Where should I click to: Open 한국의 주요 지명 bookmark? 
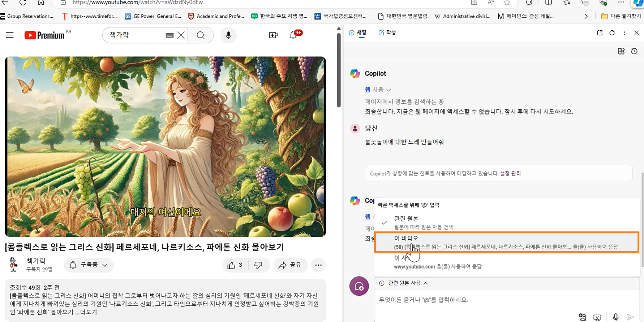(279, 16)
